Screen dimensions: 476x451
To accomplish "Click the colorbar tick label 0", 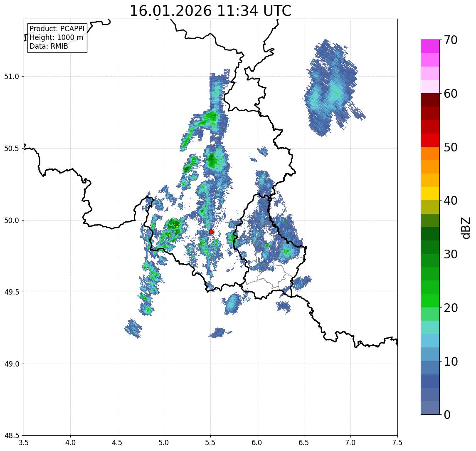I will coord(447,414).
